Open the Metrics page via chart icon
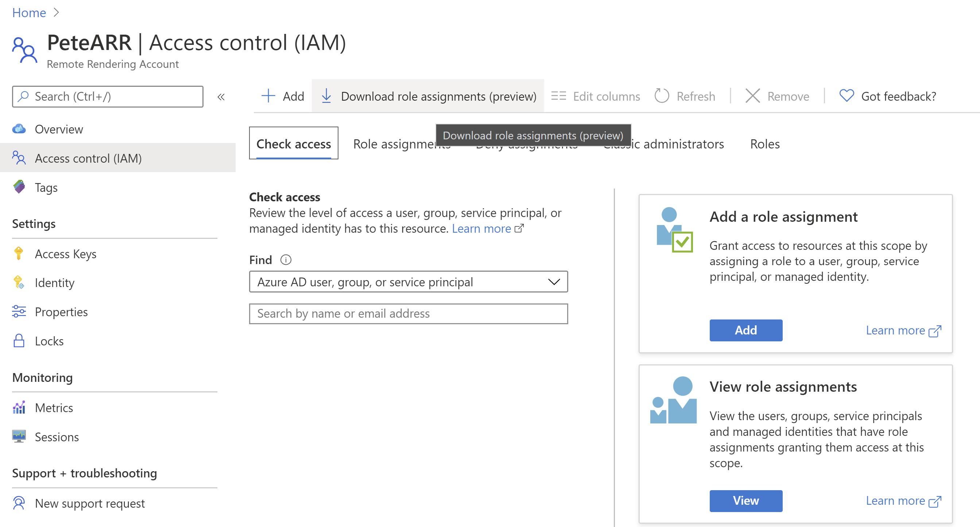The image size is (980, 527). tap(19, 407)
